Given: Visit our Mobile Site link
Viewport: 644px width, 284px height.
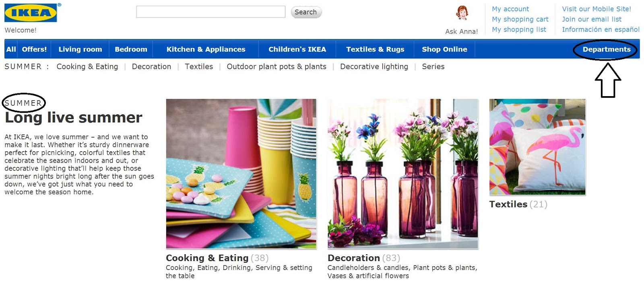Looking at the screenshot, I should tap(597, 9).
